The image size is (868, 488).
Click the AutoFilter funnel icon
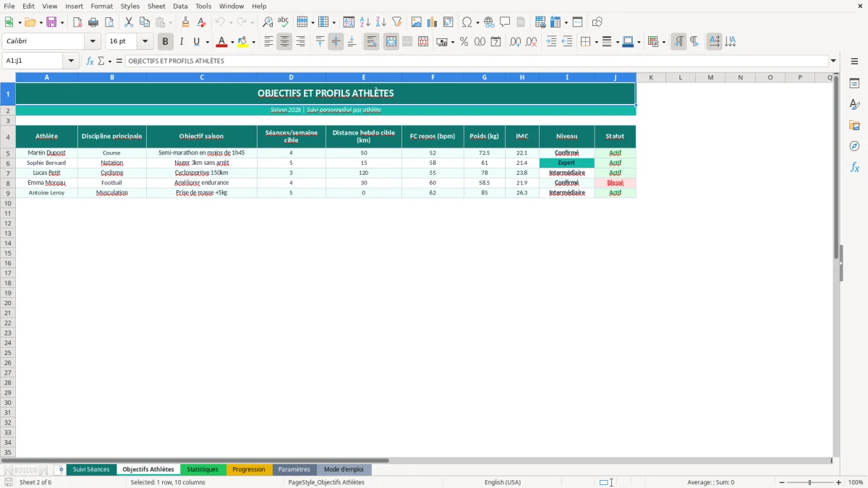[x=397, y=22]
